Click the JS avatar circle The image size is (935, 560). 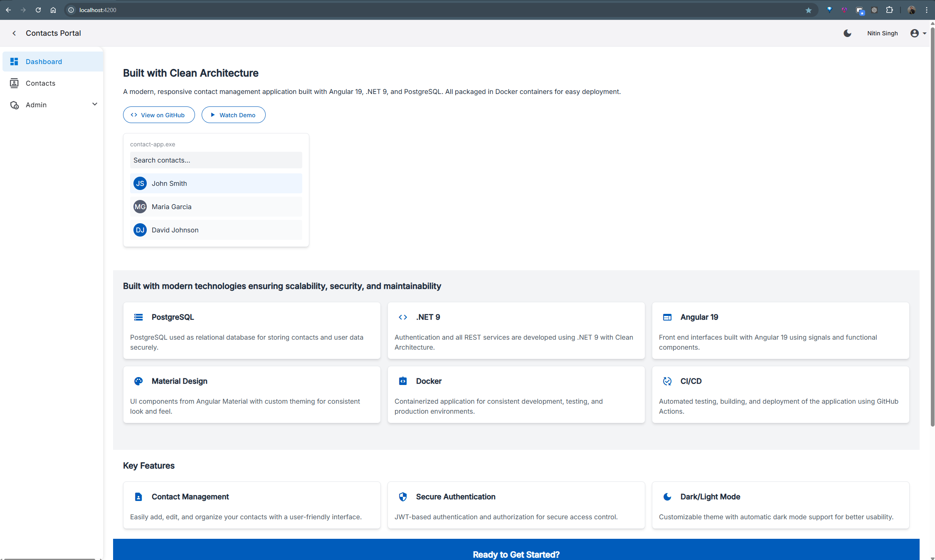point(140,183)
